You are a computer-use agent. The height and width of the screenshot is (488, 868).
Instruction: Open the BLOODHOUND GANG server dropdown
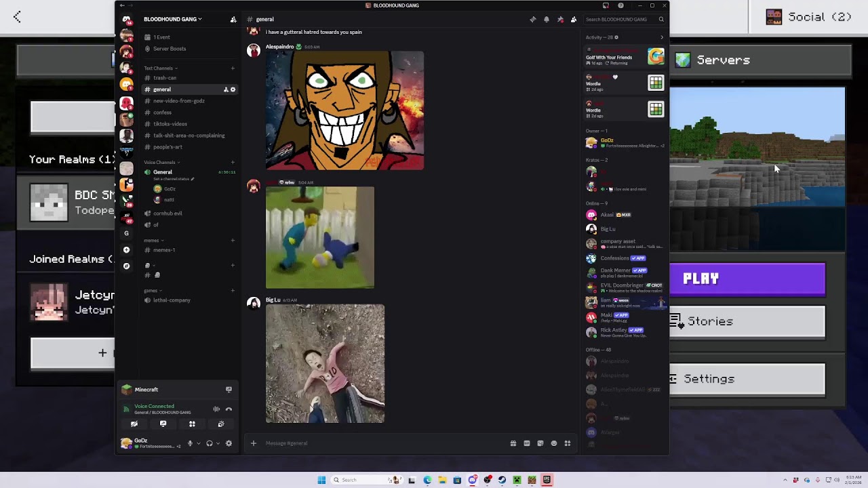click(x=172, y=20)
